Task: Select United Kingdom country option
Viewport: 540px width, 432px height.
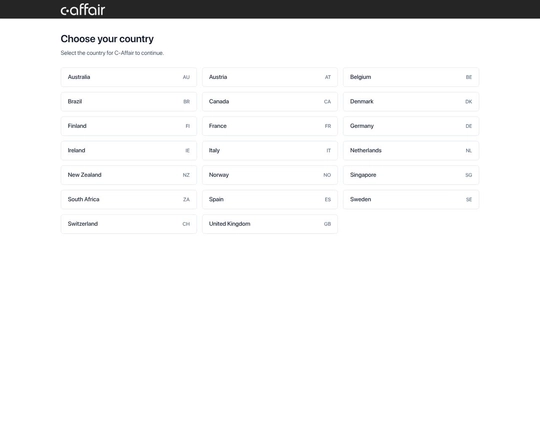Action: click(270, 224)
